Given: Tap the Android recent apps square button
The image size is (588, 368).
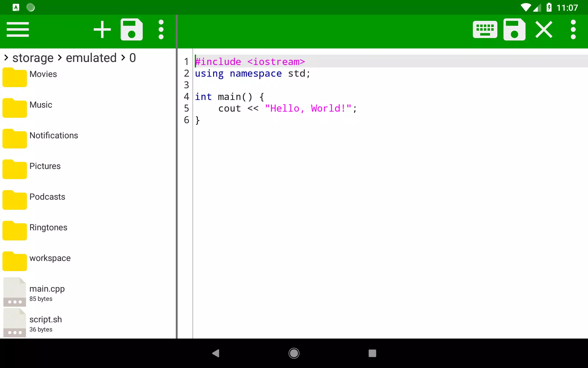Looking at the screenshot, I should click(372, 353).
